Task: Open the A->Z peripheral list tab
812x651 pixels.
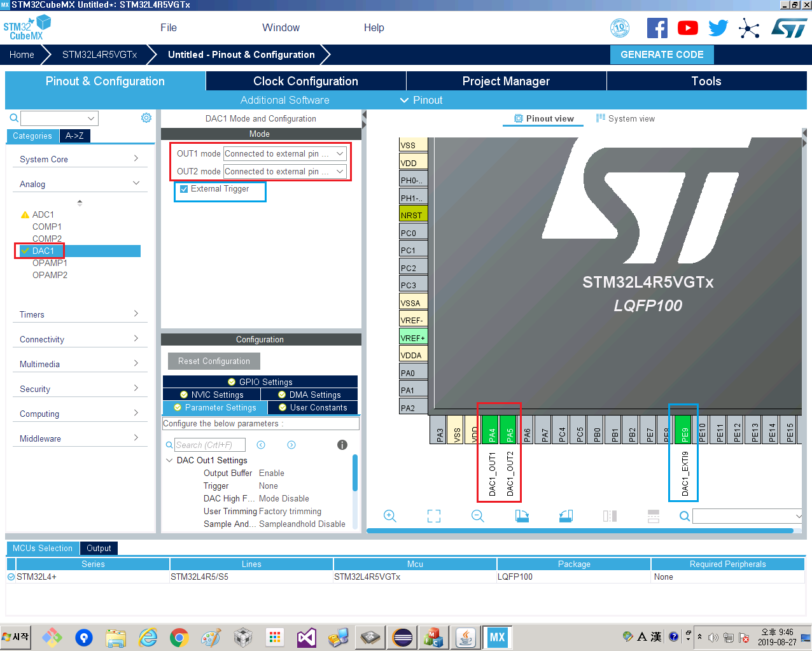Action: 74,136
